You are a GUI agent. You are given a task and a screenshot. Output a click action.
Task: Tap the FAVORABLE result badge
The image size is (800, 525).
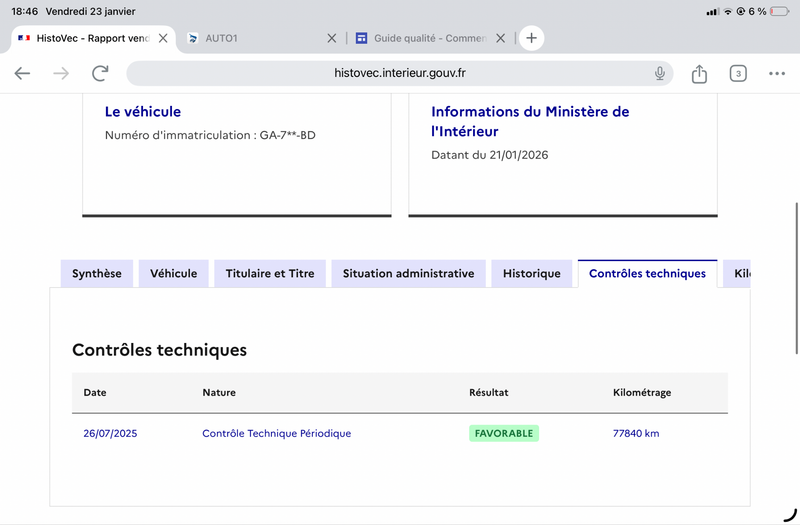504,433
